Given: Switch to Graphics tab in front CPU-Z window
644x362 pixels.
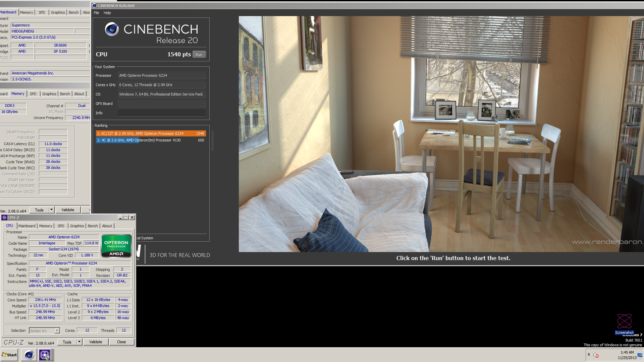Looking at the screenshot, I should (x=77, y=226).
